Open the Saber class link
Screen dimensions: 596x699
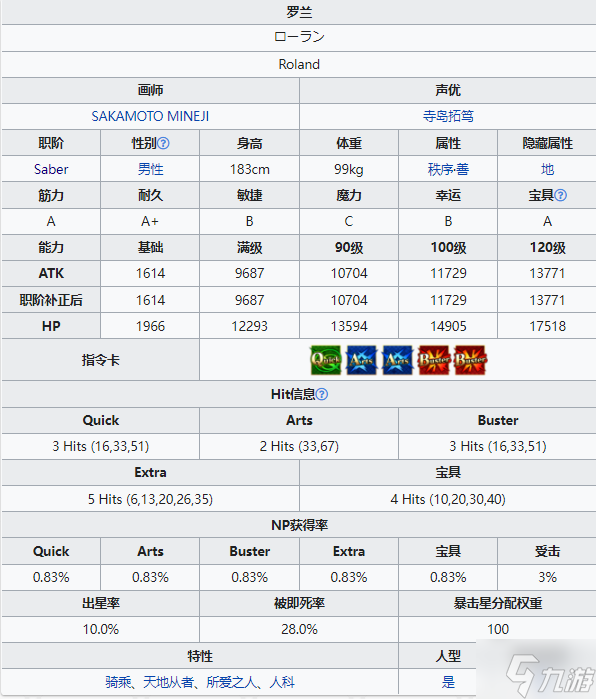click(x=51, y=169)
